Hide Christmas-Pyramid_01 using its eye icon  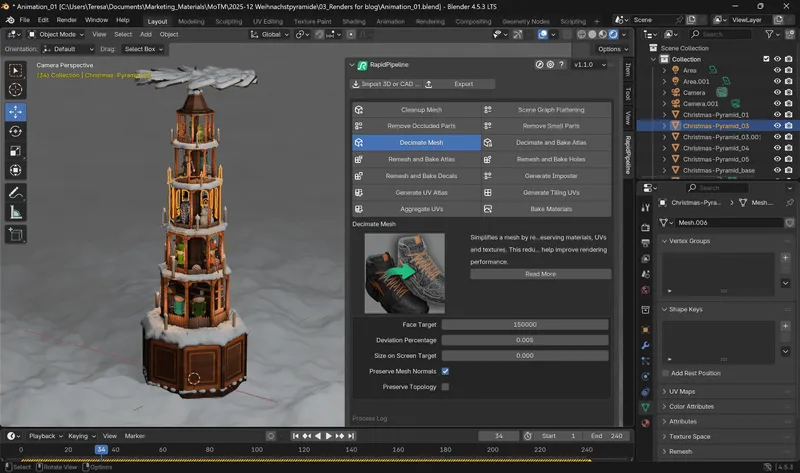point(777,114)
